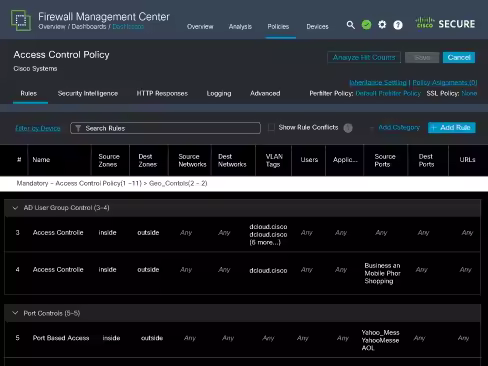Click the Dest Zones column header

pos(147,160)
